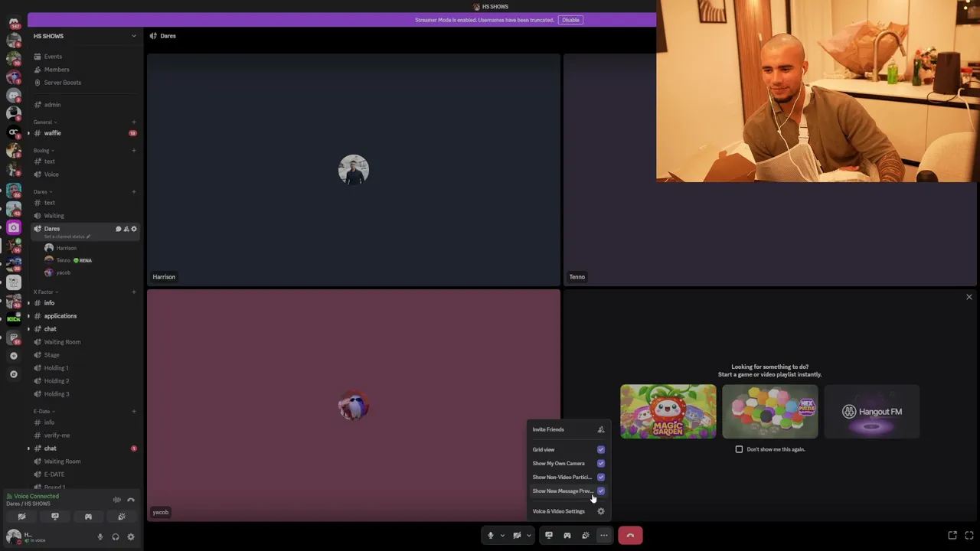
Task: Add a channel to Boxing category
Action: pos(134,151)
